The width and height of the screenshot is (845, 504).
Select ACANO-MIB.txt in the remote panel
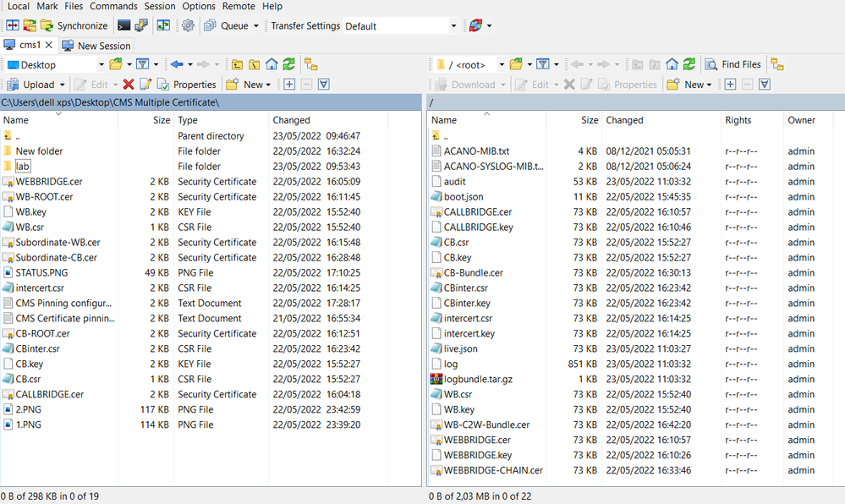tap(476, 151)
